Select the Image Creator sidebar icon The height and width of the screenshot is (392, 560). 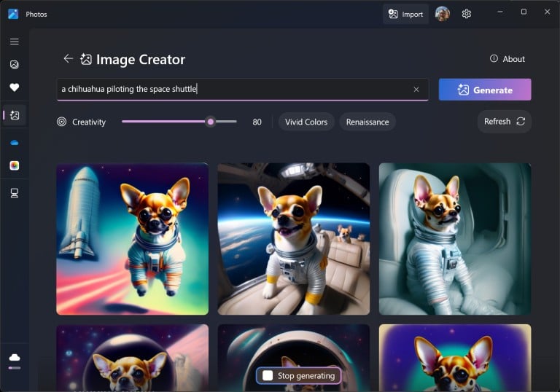click(15, 115)
